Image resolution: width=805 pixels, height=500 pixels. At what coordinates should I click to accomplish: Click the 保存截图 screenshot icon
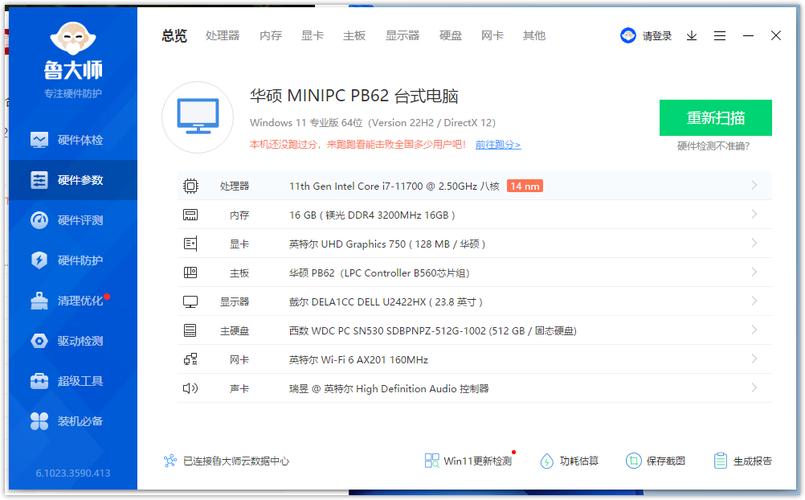click(x=634, y=460)
